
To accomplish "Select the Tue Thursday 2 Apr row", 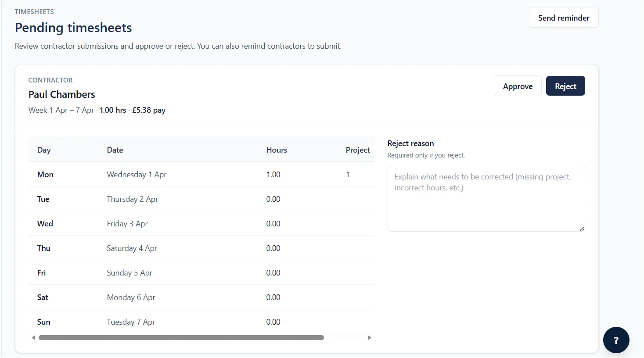I will click(201, 199).
